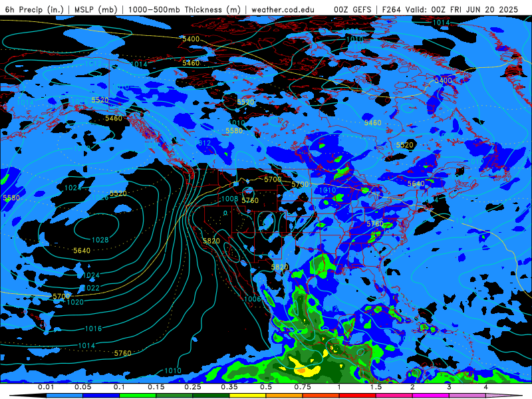
Task: Select the 1006 isobar label near Baja
Action: 253,299
